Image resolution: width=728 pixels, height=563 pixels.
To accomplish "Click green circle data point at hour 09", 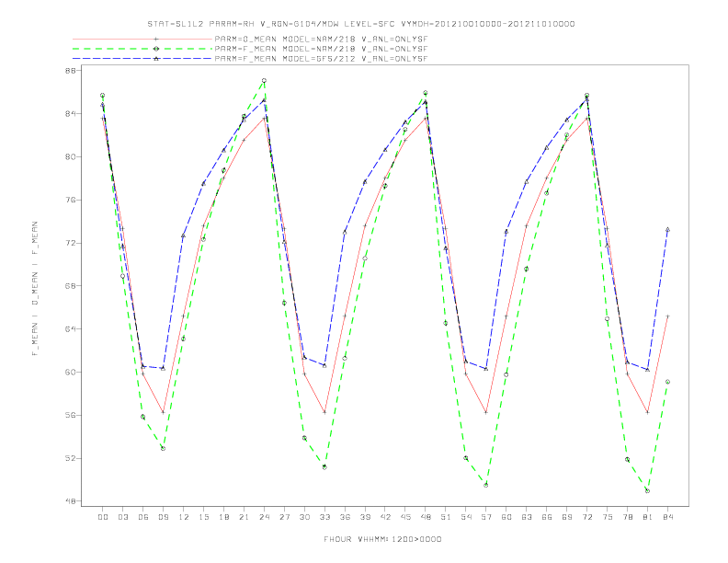I will (x=163, y=449).
